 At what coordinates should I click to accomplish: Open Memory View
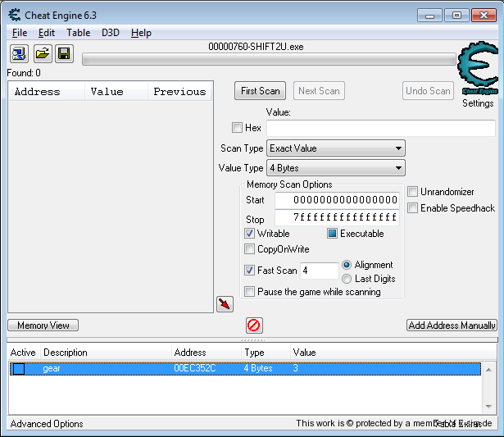point(43,325)
